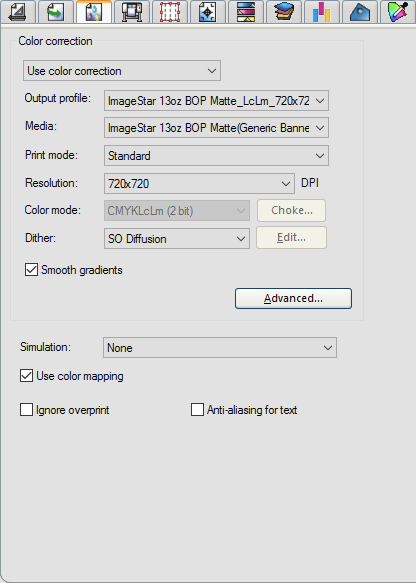The width and height of the screenshot is (416, 583).
Task: Open the ruler and layout tab icon
Action: coord(17,12)
